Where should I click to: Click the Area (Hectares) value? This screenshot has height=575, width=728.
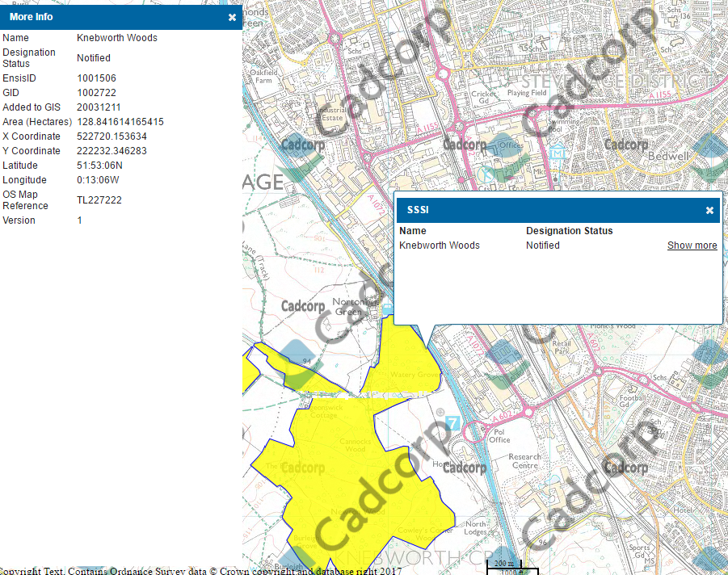point(120,122)
